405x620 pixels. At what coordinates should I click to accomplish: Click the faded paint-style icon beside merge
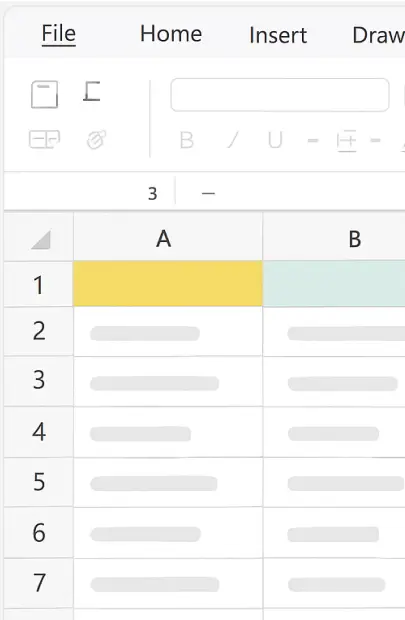click(97, 140)
